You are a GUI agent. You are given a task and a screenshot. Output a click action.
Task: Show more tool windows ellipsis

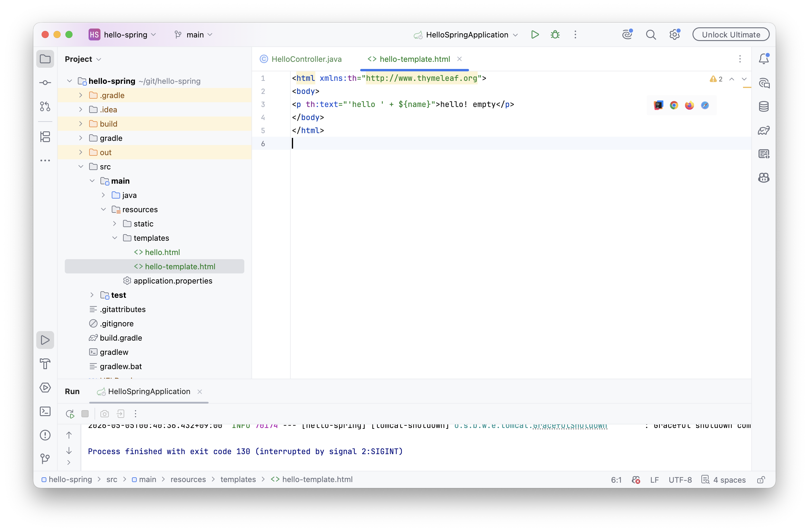pyautogui.click(x=45, y=160)
